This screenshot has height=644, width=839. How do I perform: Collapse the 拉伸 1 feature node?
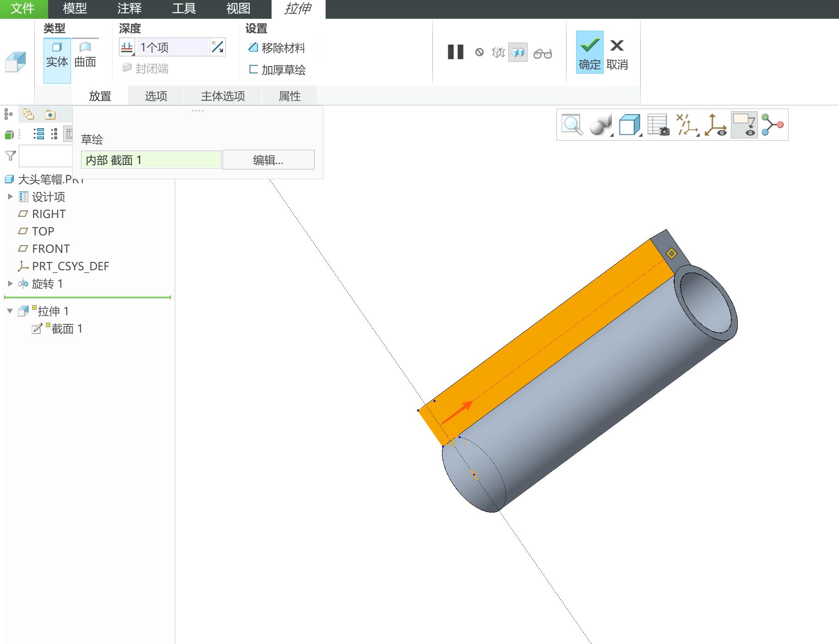(x=10, y=311)
